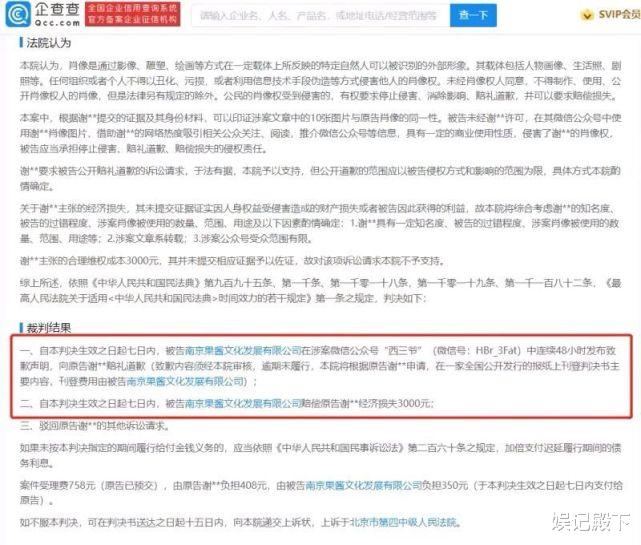Viewport: 641px width, 545px height.
Task: Open the SVIP会员 link
Action: (619, 15)
